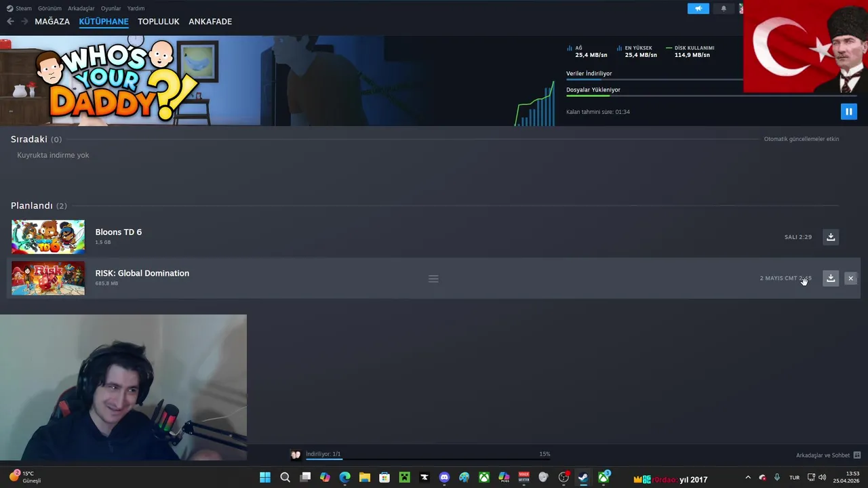Open the Görünüm menu

click(x=50, y=9)
